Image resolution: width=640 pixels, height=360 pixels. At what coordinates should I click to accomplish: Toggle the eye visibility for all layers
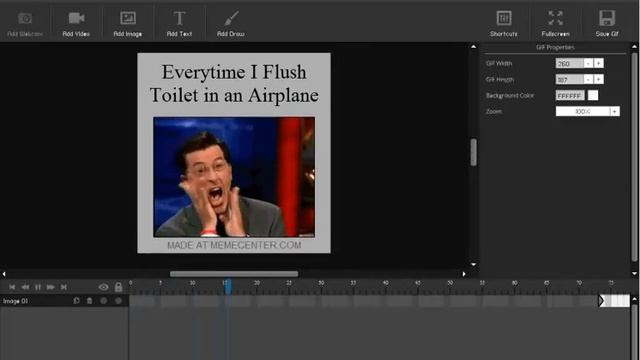tap(104, 287)
